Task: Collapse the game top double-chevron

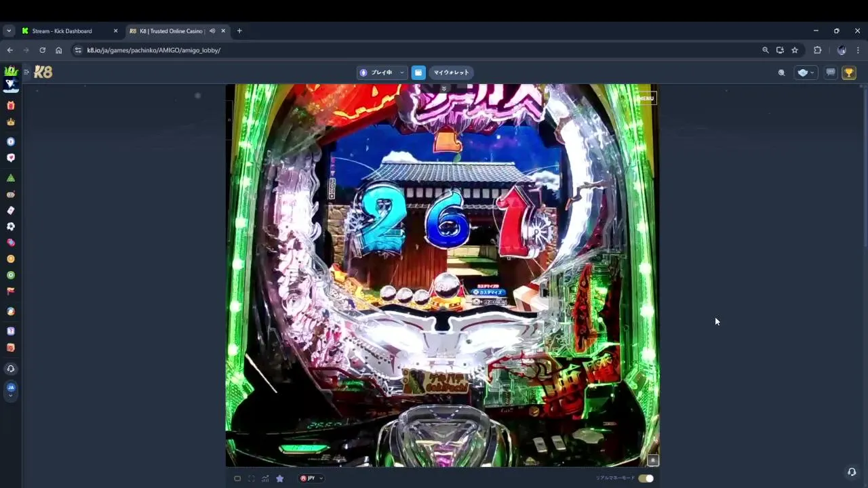Action: pyautogui.click(x=443, y=89)
